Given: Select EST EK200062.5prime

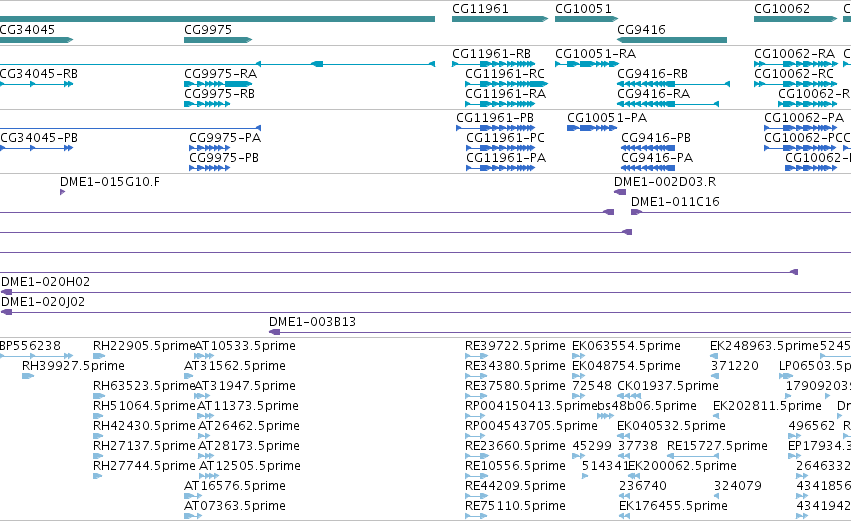Looking at the screenshot, I should [x=682, y=466].
